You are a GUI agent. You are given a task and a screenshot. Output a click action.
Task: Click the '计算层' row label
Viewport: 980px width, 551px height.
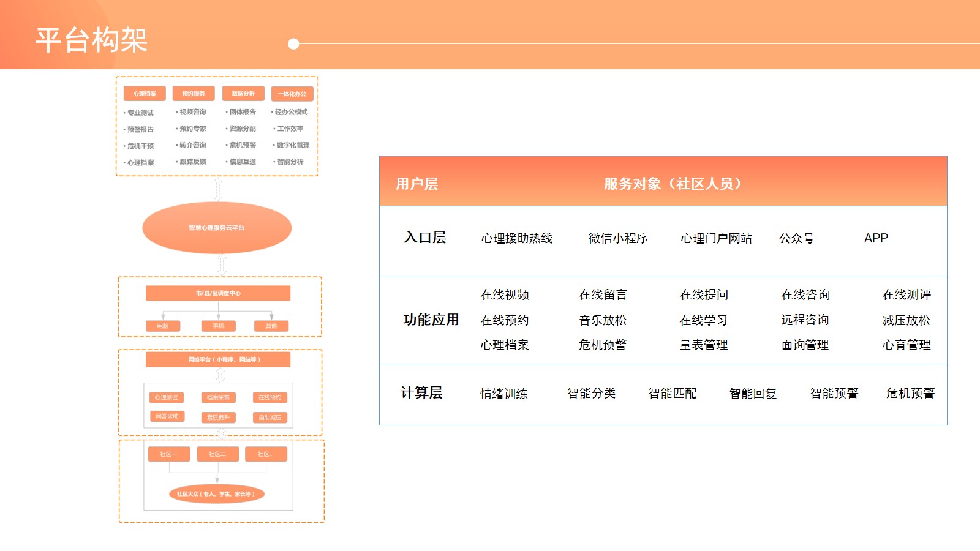tap(421, 392)
